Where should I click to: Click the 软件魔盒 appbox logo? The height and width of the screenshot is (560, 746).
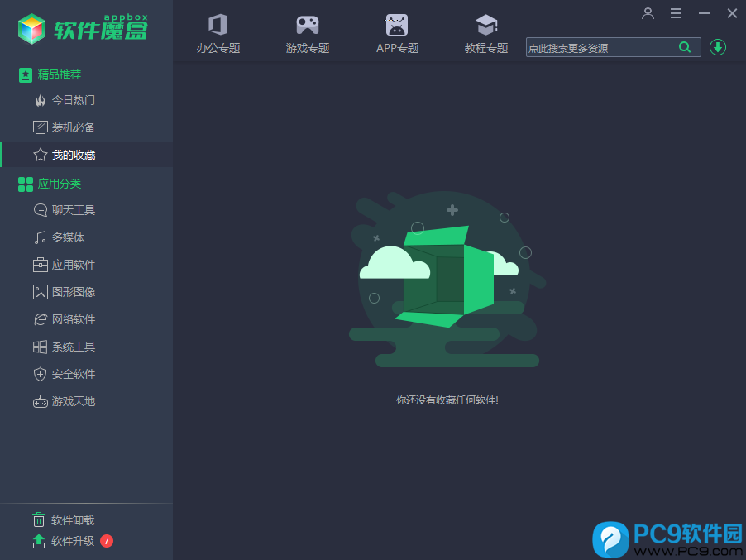83,29
